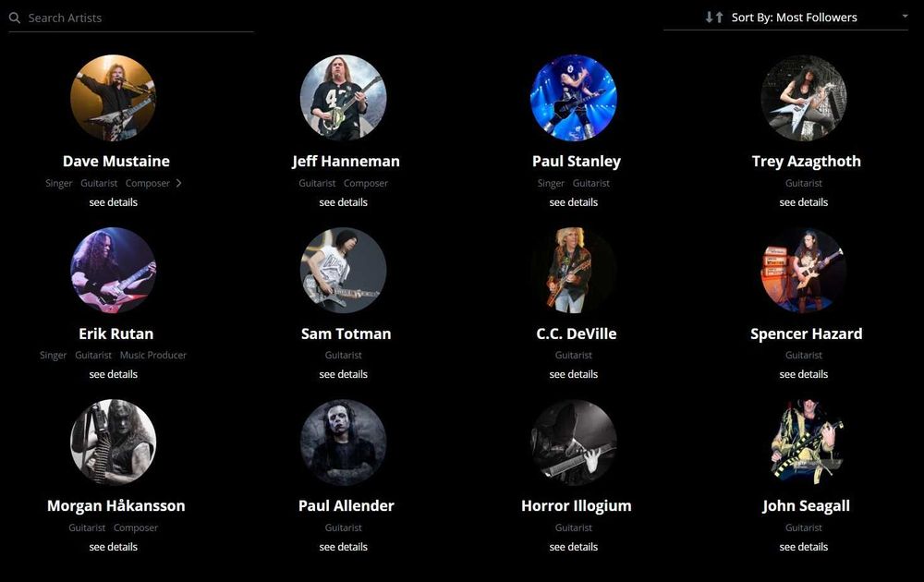Screen dimensions: 924x582
Task: View see details for C.C. DeVille
Action: (x=574, y=374)
